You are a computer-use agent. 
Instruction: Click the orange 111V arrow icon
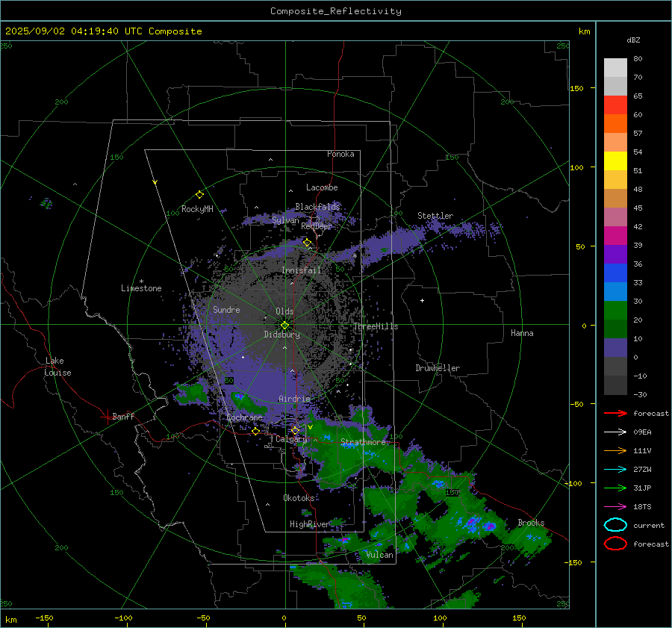point(615,450)
